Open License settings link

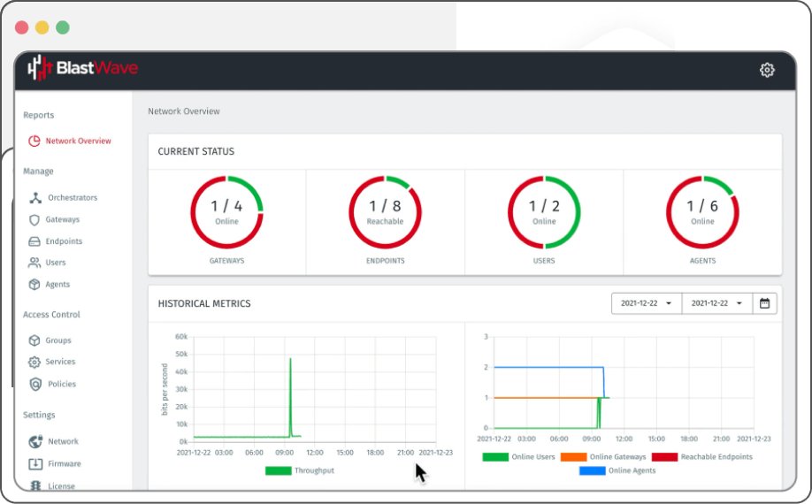tap(61, 486)
